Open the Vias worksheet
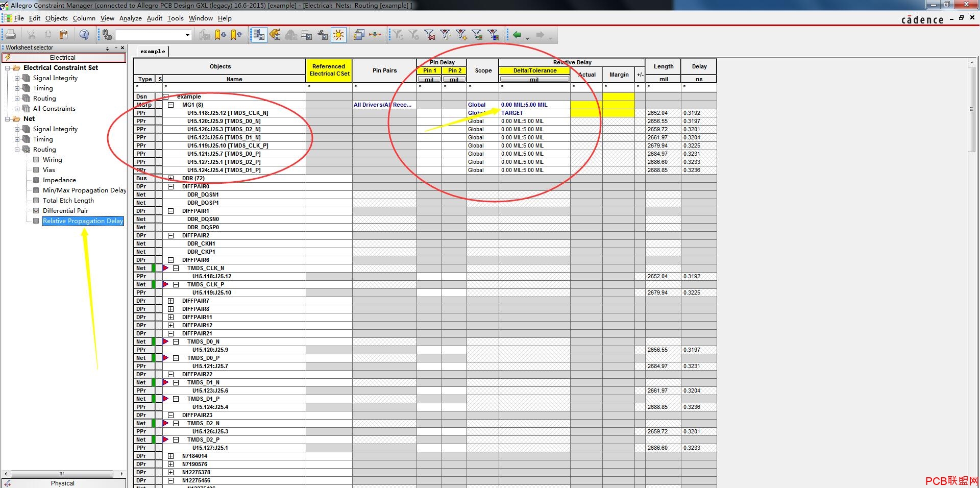The width and height of the screenshot is (980, 488). pyautogui.click(x=49, y=170)
